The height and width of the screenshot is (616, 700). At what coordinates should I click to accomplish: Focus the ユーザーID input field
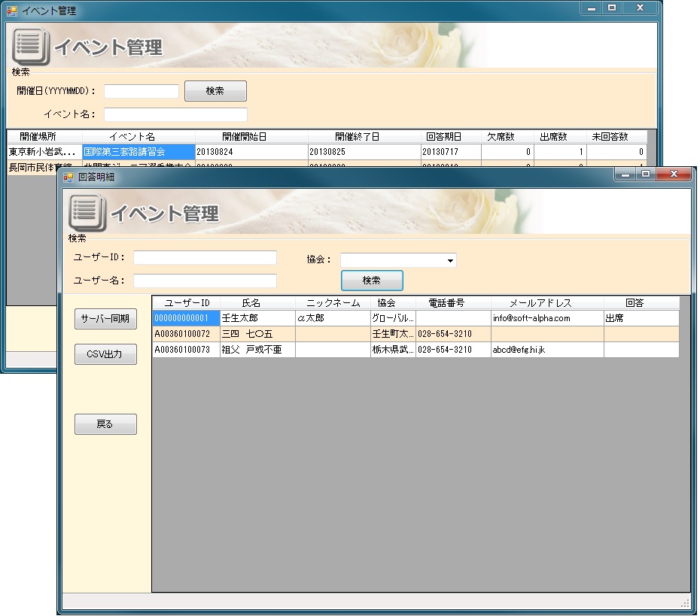(205, 258)
